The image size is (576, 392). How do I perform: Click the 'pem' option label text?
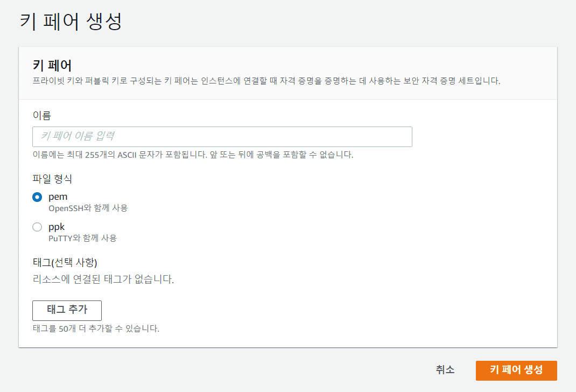pos(58,197)
